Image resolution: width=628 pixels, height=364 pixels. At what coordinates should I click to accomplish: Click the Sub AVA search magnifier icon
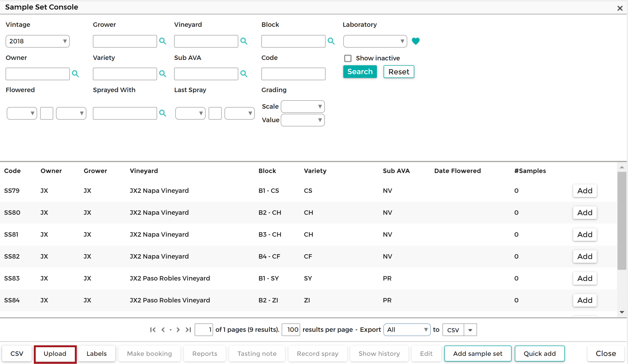244,74
